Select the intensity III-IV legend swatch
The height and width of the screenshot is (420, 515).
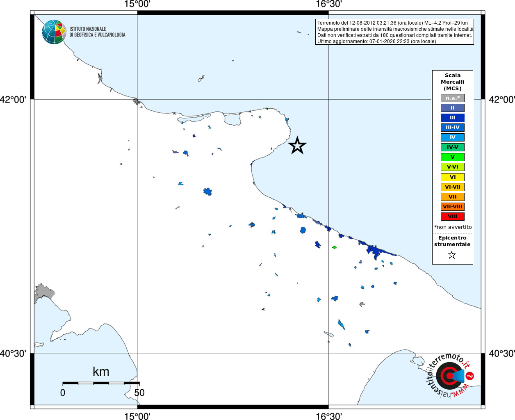point(453,128)
